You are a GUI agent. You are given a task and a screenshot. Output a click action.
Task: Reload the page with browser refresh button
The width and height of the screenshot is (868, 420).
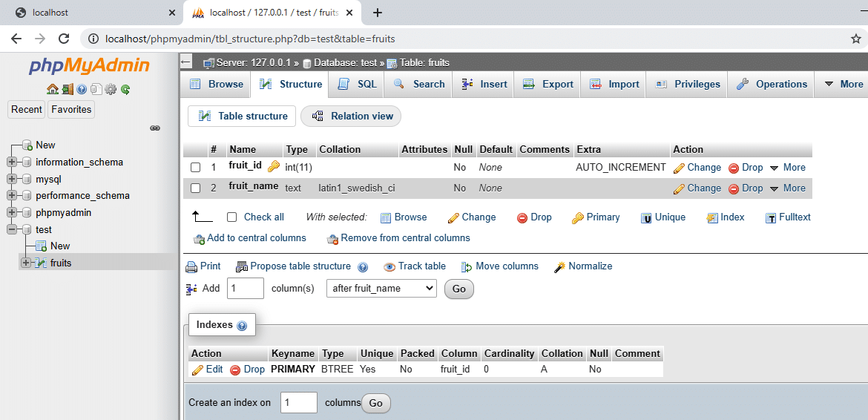click(x=64, y=39)
